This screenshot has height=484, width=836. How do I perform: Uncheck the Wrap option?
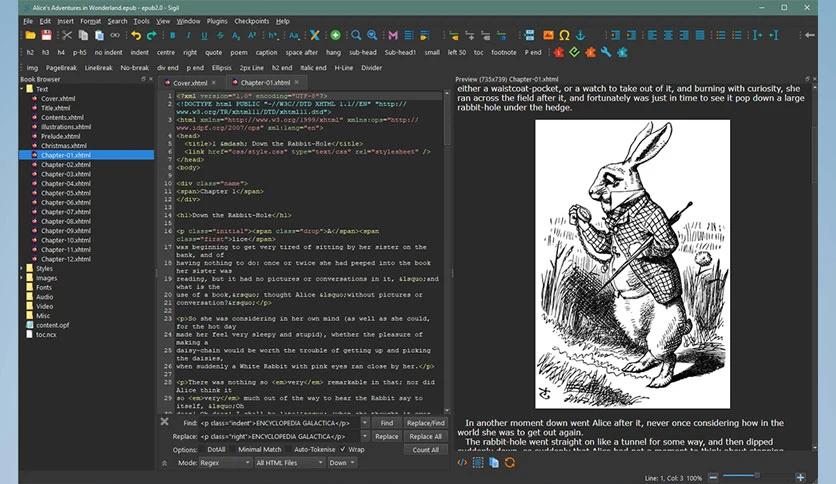click(x=352, y=449)
